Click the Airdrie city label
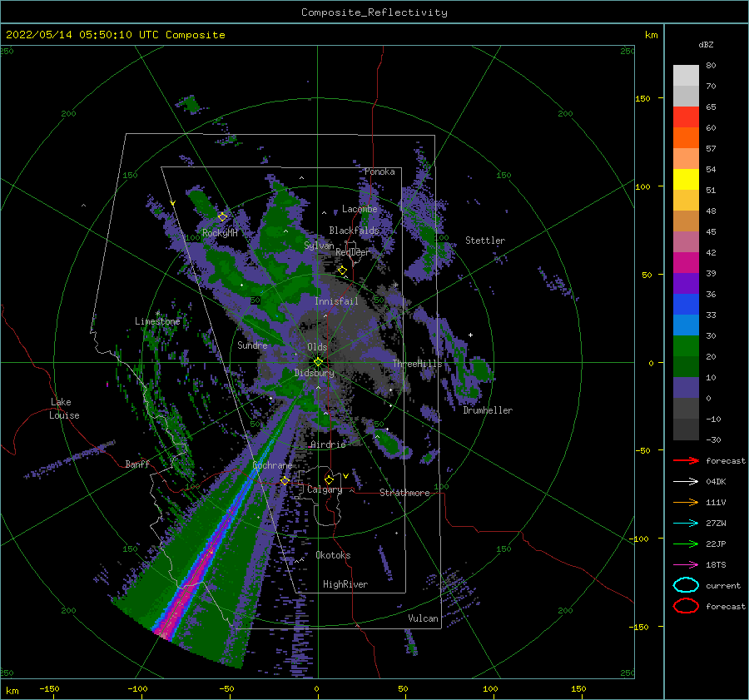The width and height of the screenshot is (749, 700). coord(328,444)
